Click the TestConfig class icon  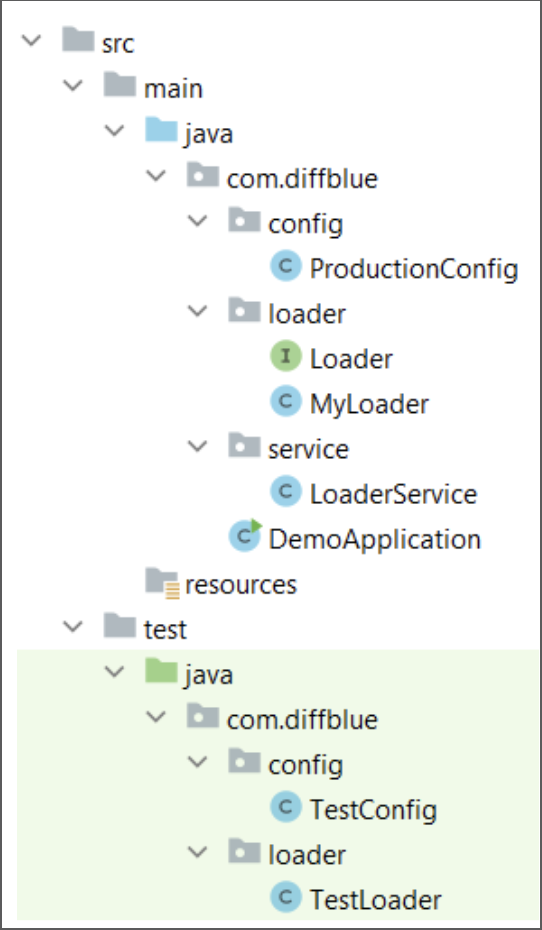286,807
